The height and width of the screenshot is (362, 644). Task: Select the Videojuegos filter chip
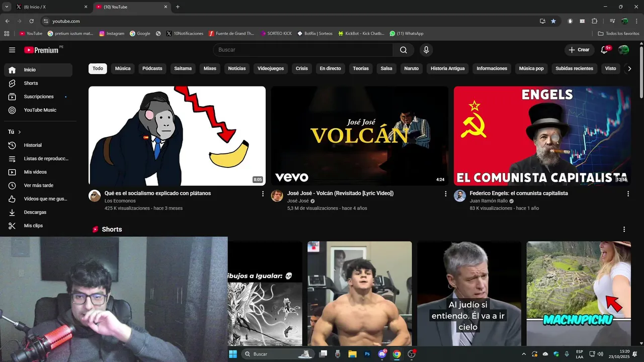pos(271,68)
